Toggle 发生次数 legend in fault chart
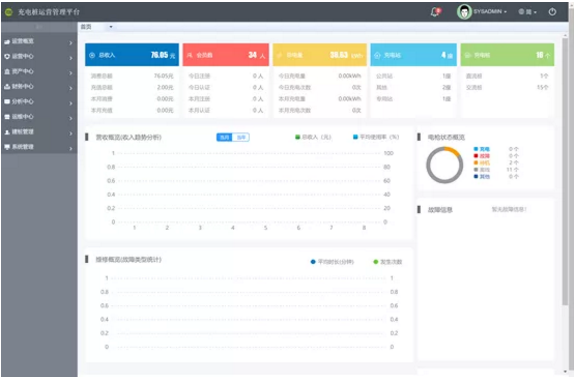The height and width of the screenshot is (377, 574). click(388, 262)
